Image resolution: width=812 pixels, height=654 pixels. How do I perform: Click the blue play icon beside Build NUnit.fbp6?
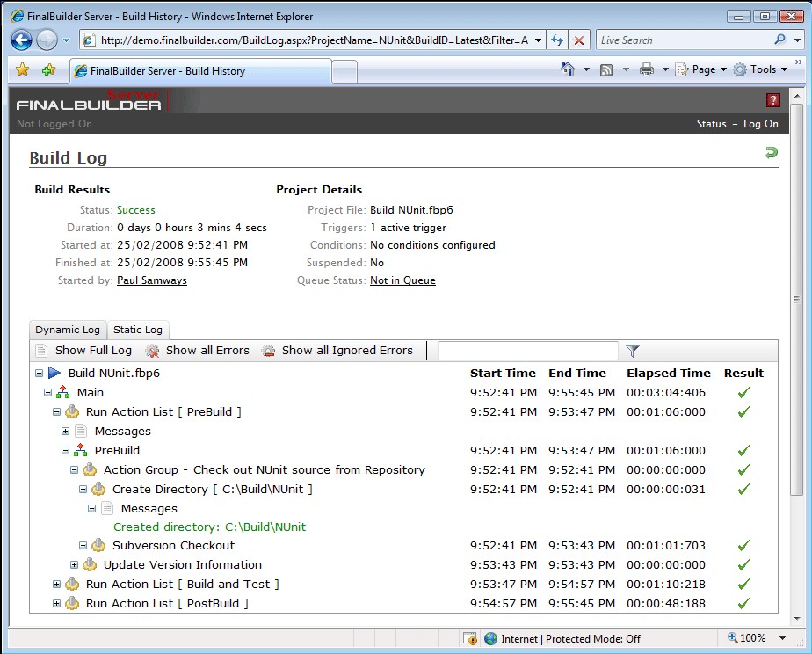pyautogui.click(x=54, y=373)
